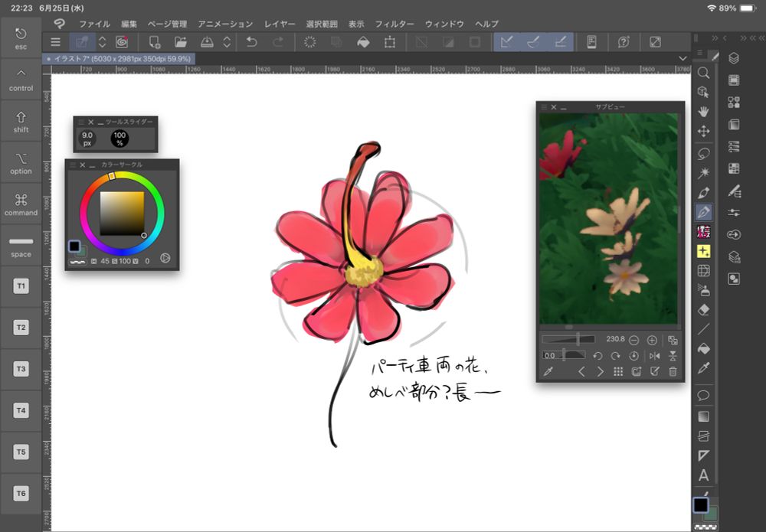Pick the Text tool marked A
The height and width of the screenshot is (532, 766).
[x=703, y=475]
